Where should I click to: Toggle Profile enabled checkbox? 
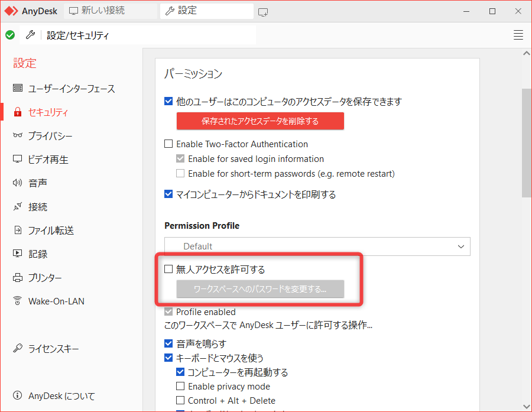pos(168,311)
